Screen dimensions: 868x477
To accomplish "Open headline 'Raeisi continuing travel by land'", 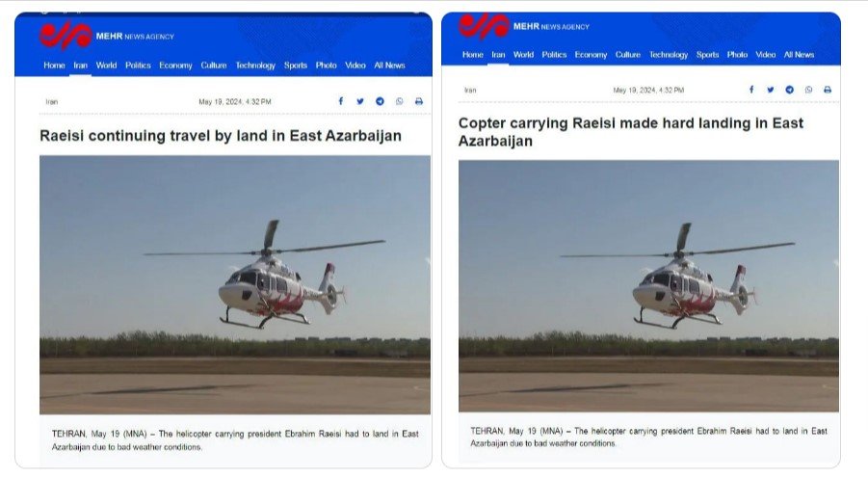I will (x=221, y=136).
